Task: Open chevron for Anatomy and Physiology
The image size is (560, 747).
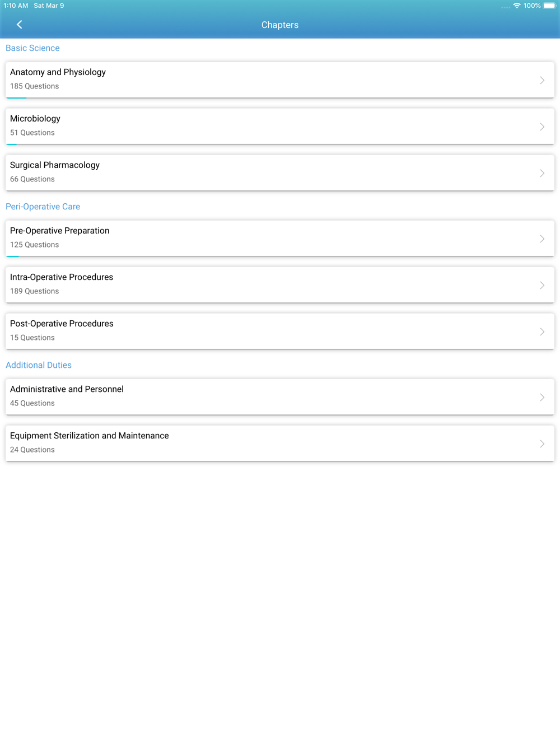Action: (542, 80)
